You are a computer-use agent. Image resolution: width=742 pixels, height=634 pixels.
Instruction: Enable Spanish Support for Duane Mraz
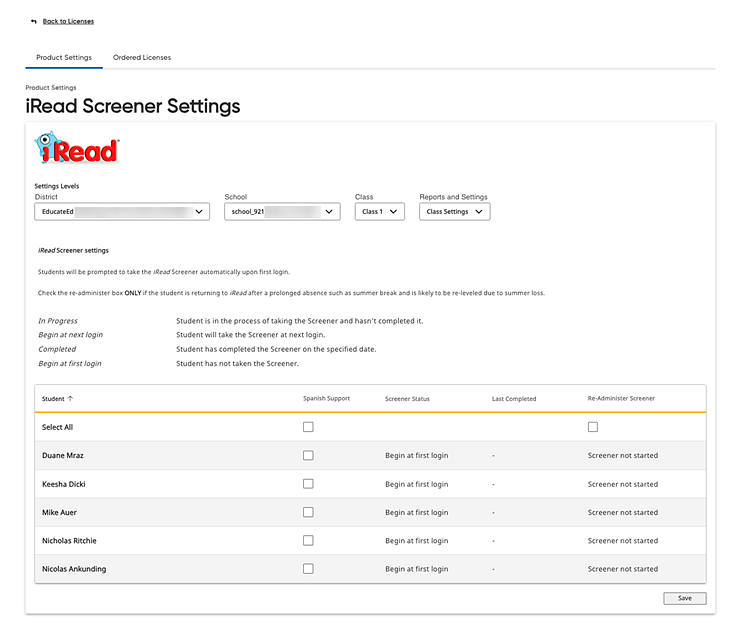coord(308,455)
